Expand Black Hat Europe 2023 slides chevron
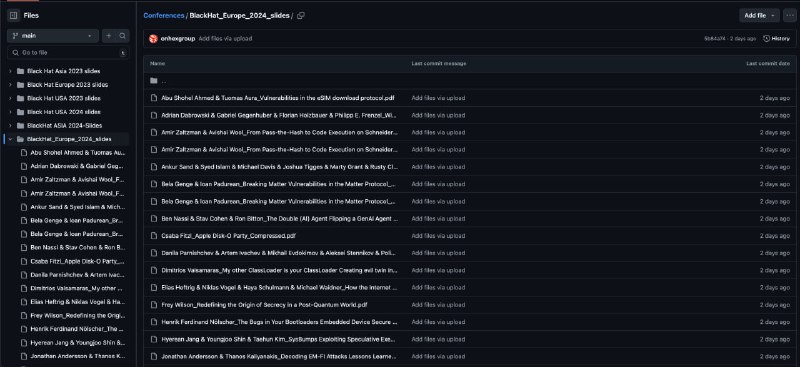The width and height of the screenshot is (800, 367). pos(10,85)
